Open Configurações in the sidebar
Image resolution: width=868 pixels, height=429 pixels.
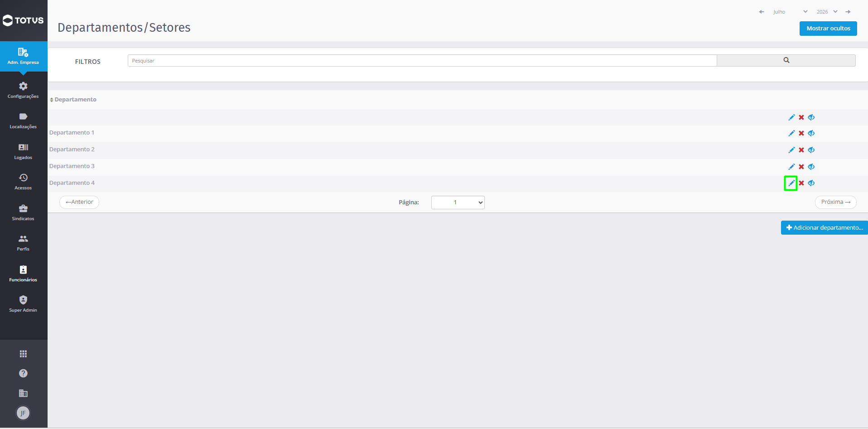23,90
